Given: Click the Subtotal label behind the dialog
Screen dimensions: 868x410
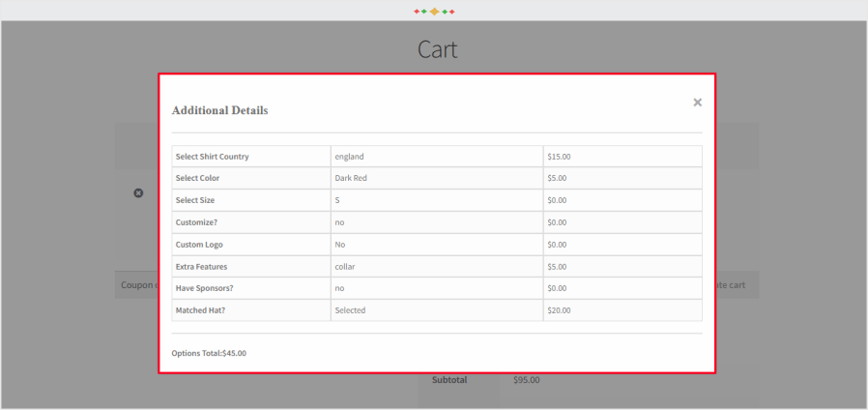Looking at the screenshot, I should point(449,380).
